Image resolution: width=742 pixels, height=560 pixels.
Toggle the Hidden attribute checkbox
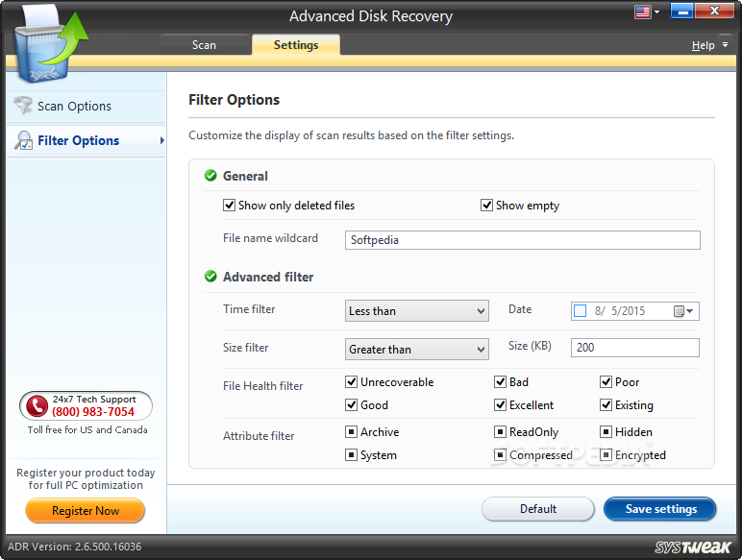point(606,432)
